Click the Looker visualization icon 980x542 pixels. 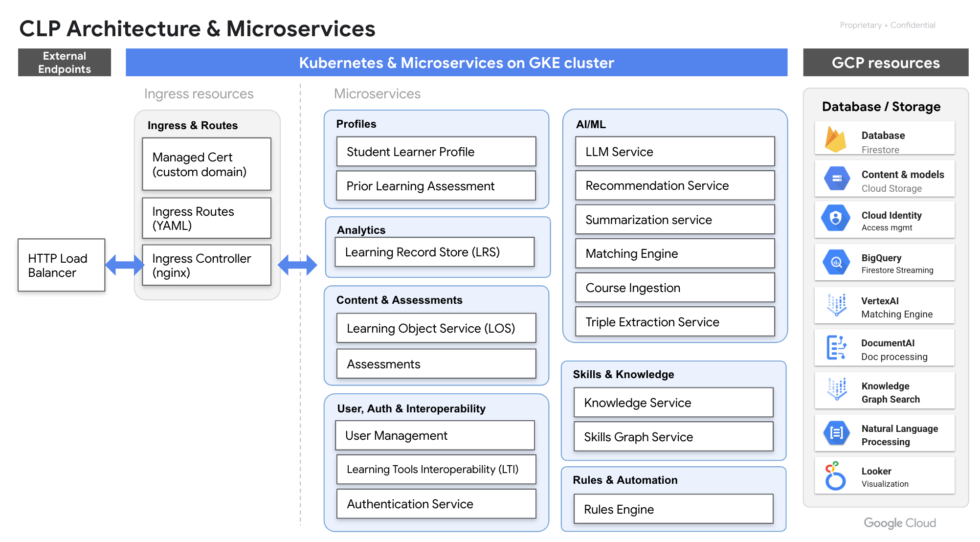pos(835,476)
